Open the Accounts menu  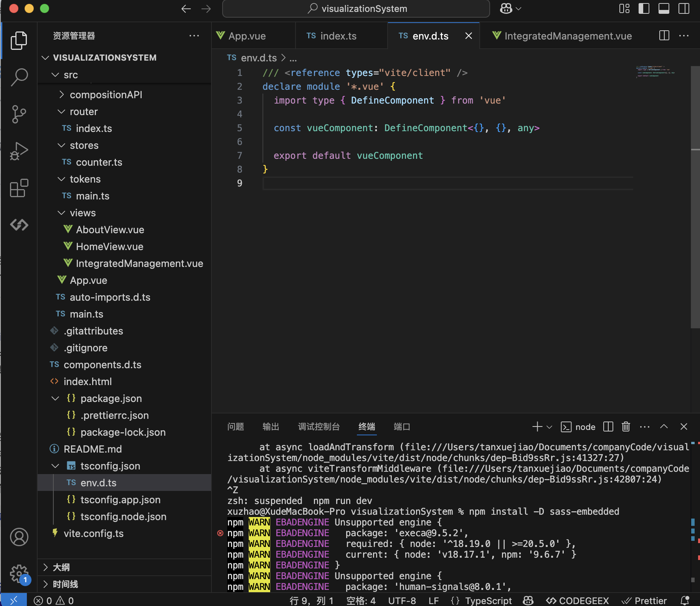pyautogui.click(x=19, y=537)
